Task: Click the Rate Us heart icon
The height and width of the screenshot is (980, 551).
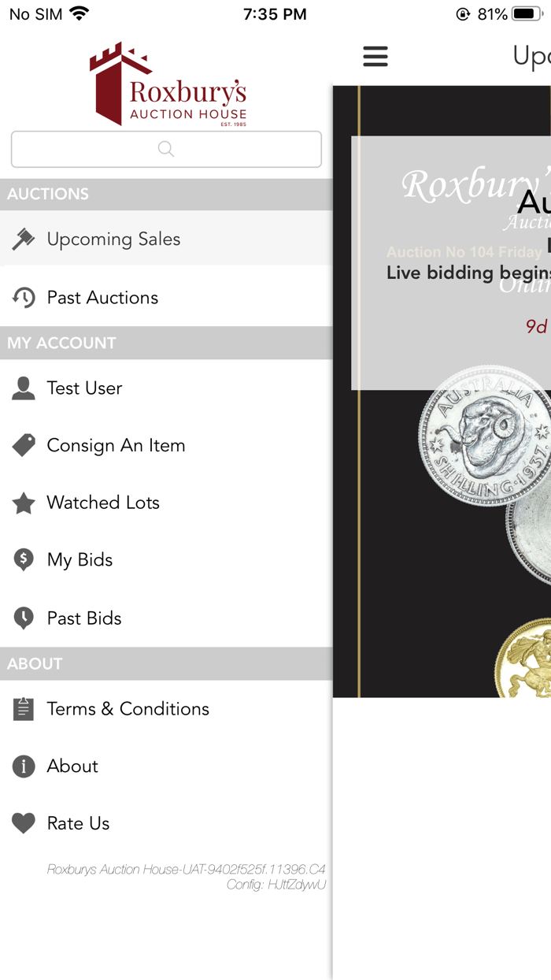Action: pyautogui.click(x=24, y=822)
